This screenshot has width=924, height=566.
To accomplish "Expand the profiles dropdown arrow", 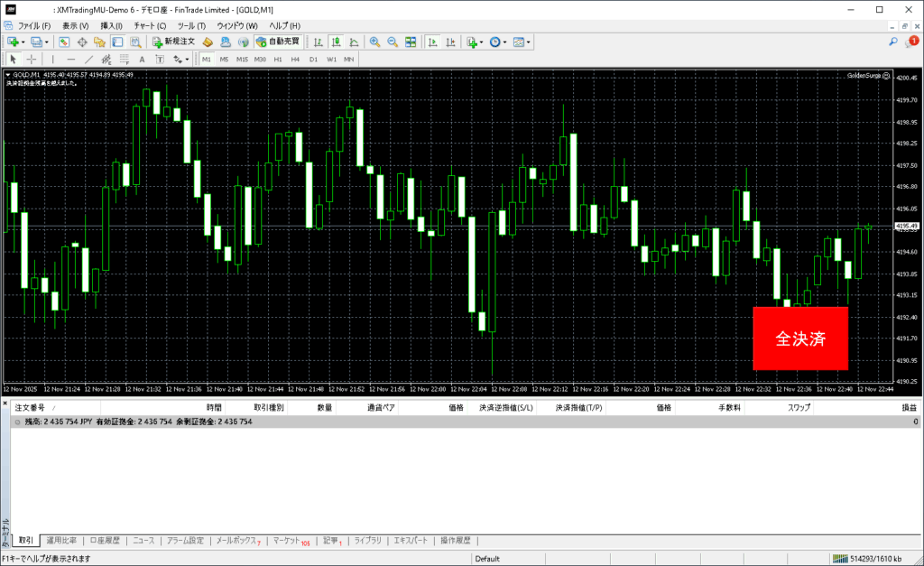I will pyautogui.click(x=46, y=42).
